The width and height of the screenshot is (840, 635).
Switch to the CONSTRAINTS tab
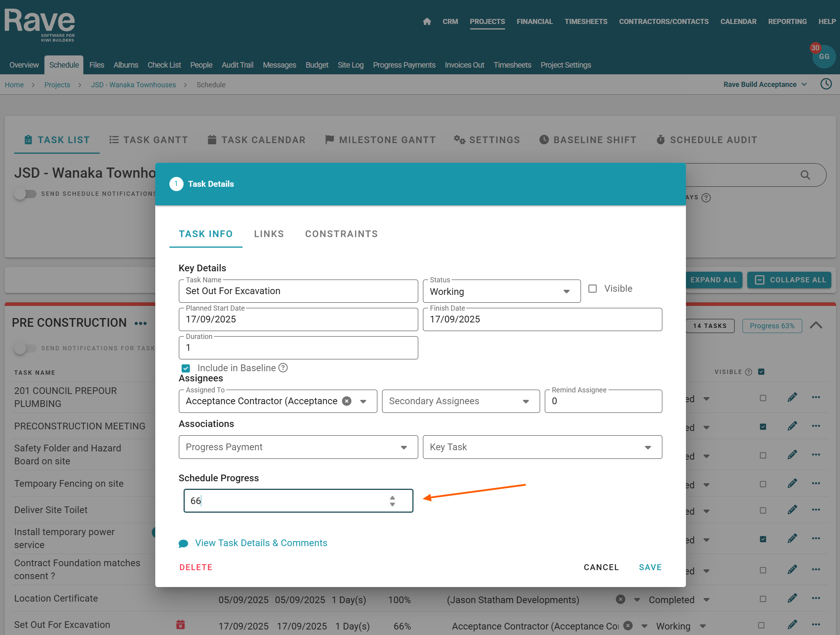341,234
